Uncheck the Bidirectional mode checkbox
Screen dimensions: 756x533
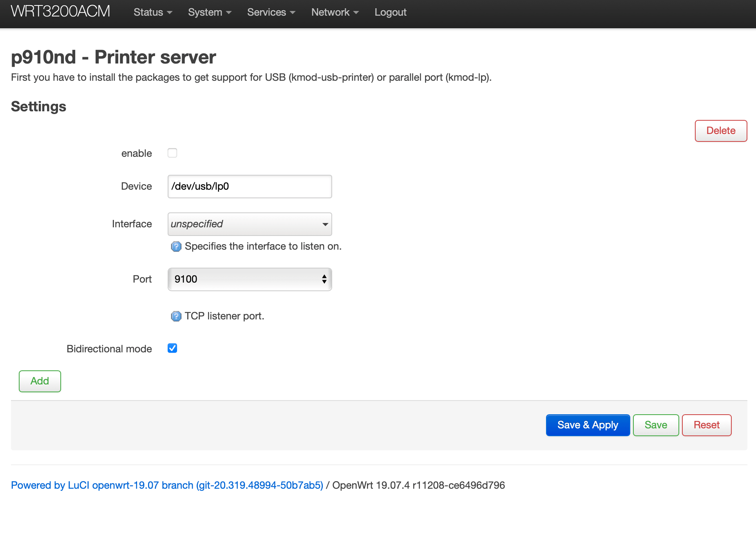172,348
